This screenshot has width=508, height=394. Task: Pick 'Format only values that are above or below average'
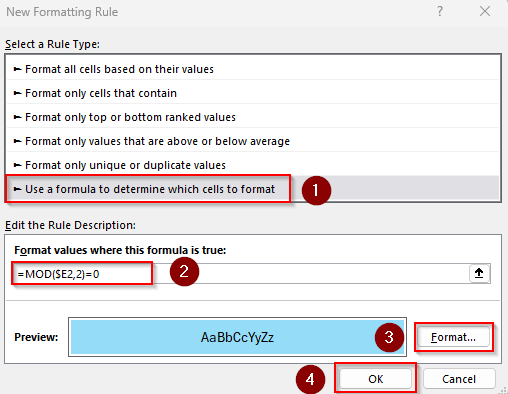(x=253, y=141)
